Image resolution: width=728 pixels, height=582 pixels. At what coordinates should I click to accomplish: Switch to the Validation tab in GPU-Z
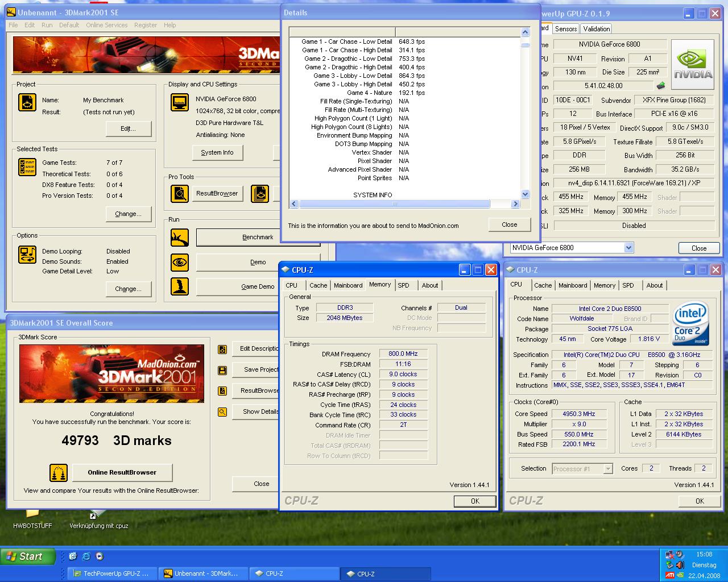[597, 29]
